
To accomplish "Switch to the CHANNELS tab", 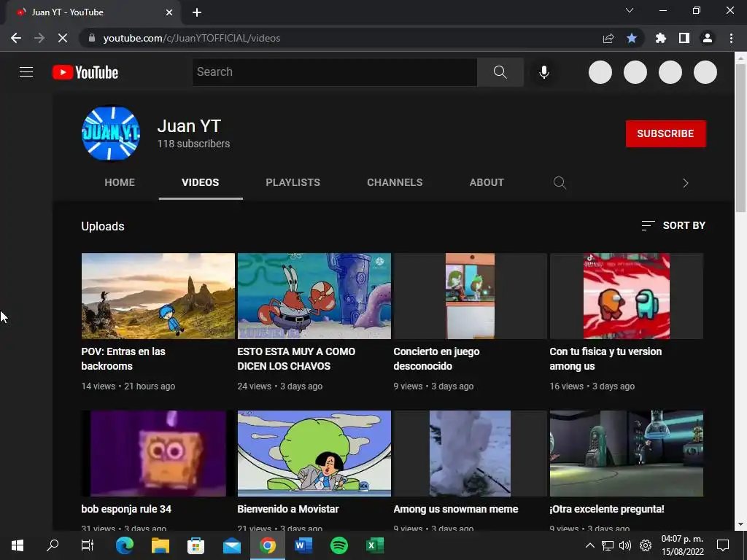I will (x=395, y=182).
